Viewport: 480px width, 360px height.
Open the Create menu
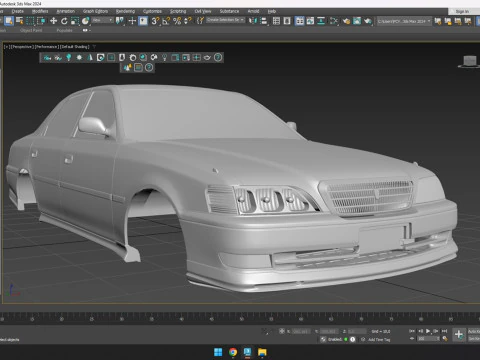pos(18,11)
